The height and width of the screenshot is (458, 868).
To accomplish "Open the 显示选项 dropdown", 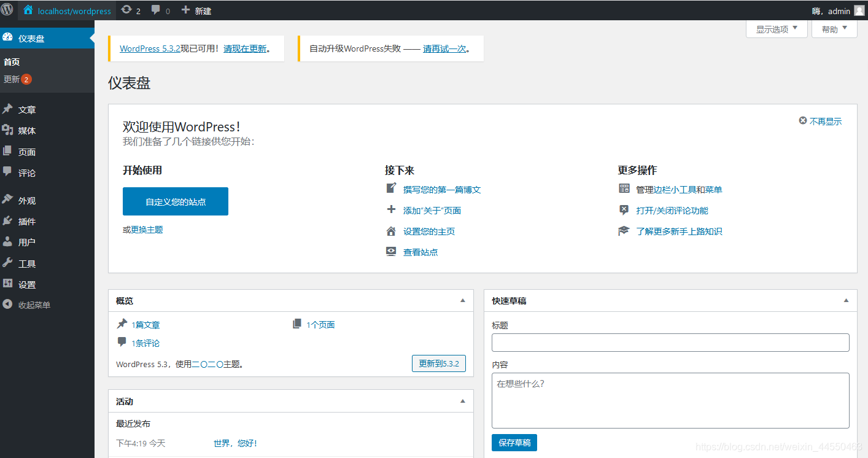I will click(x=776, y=28).
